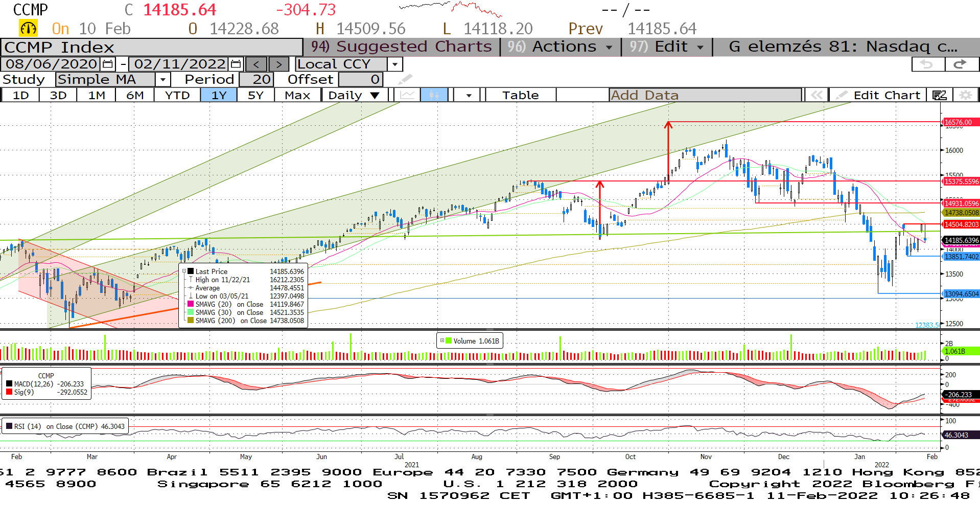Open the start date calendar picker
This screenshot has height=524, width=980.
tap(108, 64)
